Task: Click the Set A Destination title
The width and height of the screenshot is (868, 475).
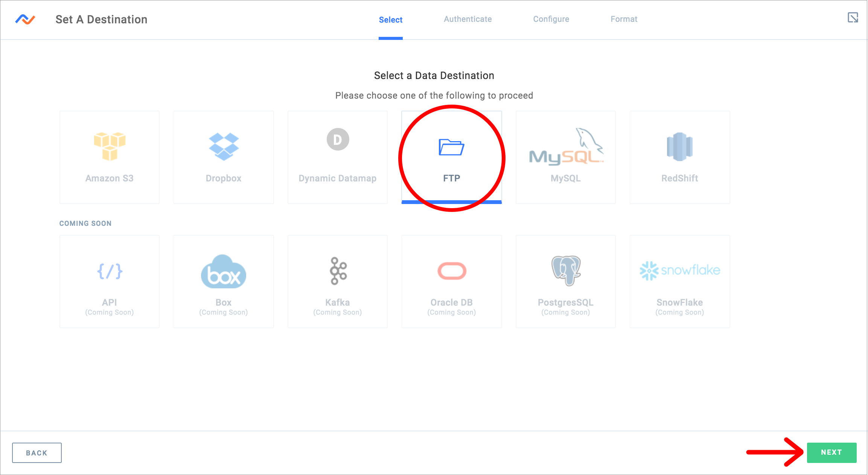Action: [101, 20]
